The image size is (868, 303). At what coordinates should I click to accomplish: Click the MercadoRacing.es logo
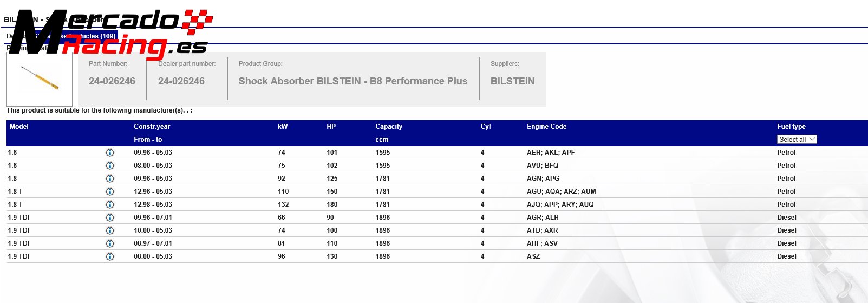pyautogui.click(x=111, y=32)
